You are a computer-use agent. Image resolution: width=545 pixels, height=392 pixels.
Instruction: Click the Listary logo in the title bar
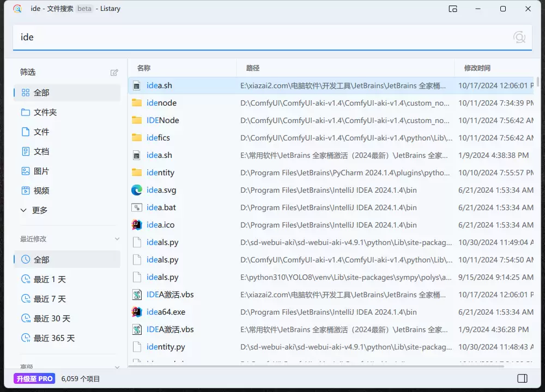pyautogui.click(x=17, y=9)
